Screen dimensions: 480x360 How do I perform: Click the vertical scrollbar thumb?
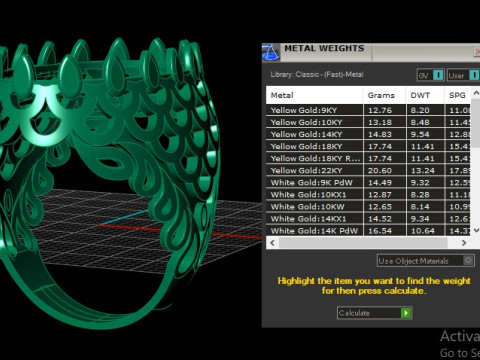point(476,123)
